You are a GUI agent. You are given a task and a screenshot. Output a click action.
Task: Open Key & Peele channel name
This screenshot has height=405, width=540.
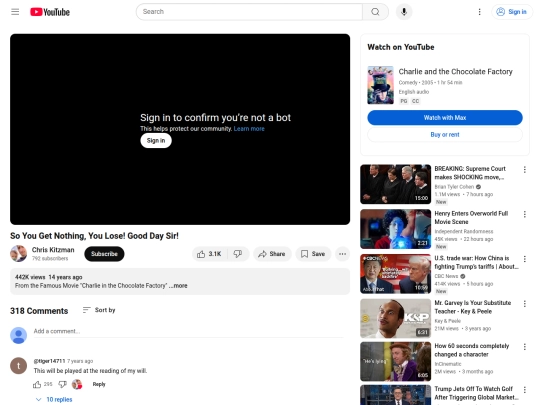click(x=448, y=321)
